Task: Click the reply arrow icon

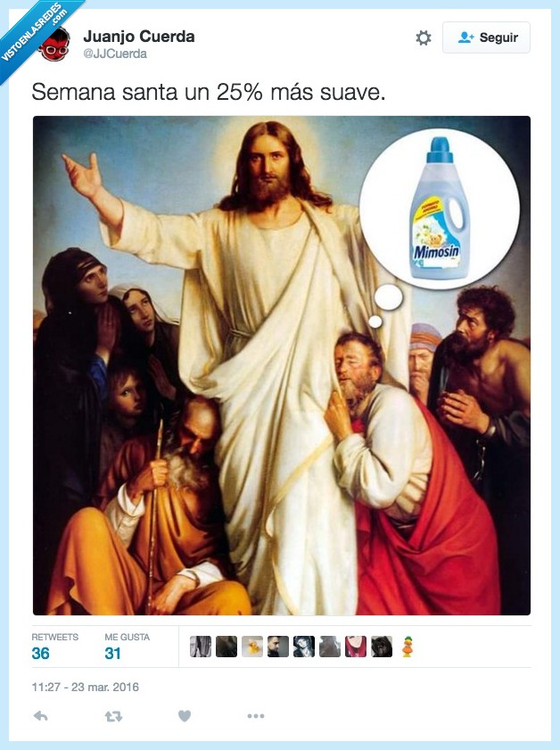Action: pos(41,716)
